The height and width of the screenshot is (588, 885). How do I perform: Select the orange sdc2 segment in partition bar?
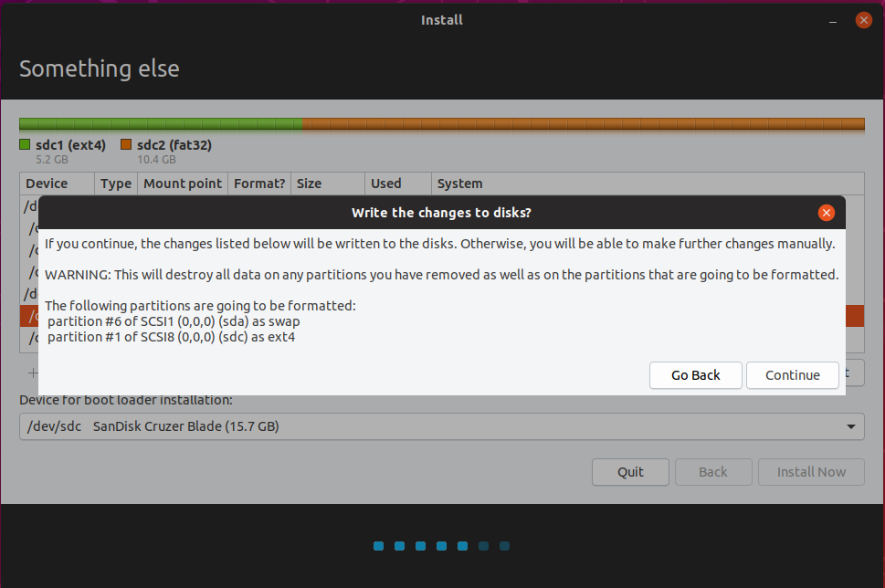point(583,124)
